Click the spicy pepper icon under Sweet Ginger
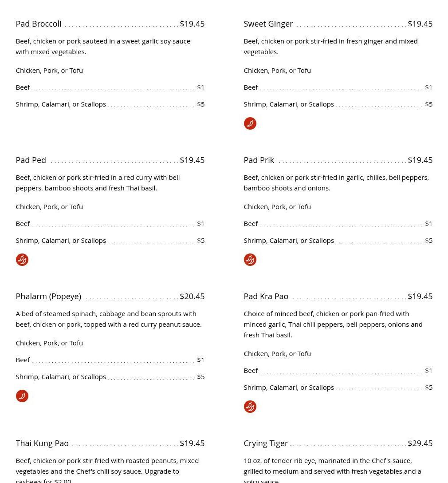 pos(250,123)
